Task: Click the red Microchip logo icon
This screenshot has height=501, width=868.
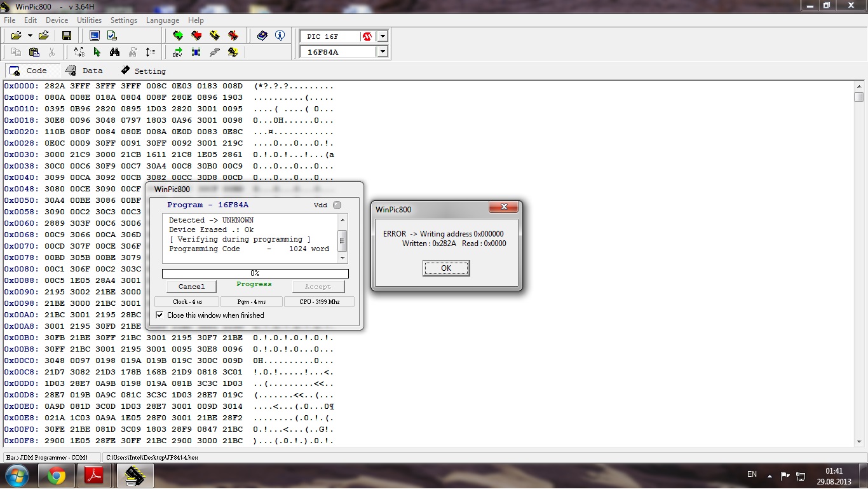Action: click(367, 36)
